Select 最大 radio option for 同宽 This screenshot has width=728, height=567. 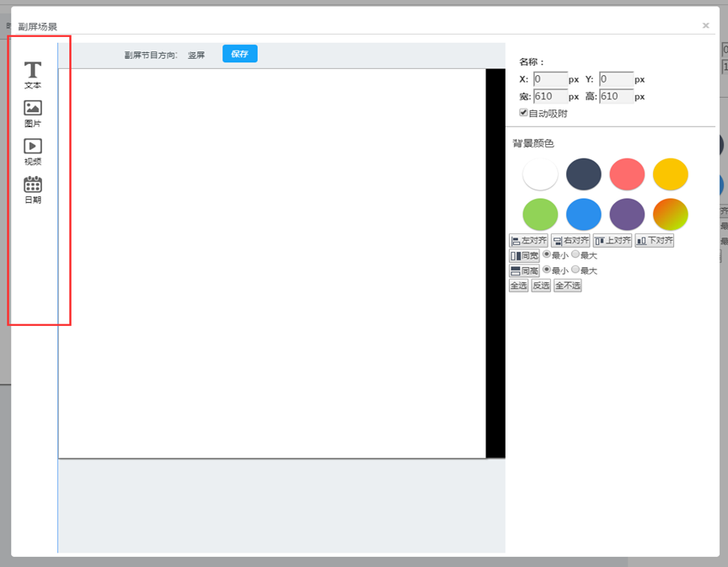pos(575,254)
